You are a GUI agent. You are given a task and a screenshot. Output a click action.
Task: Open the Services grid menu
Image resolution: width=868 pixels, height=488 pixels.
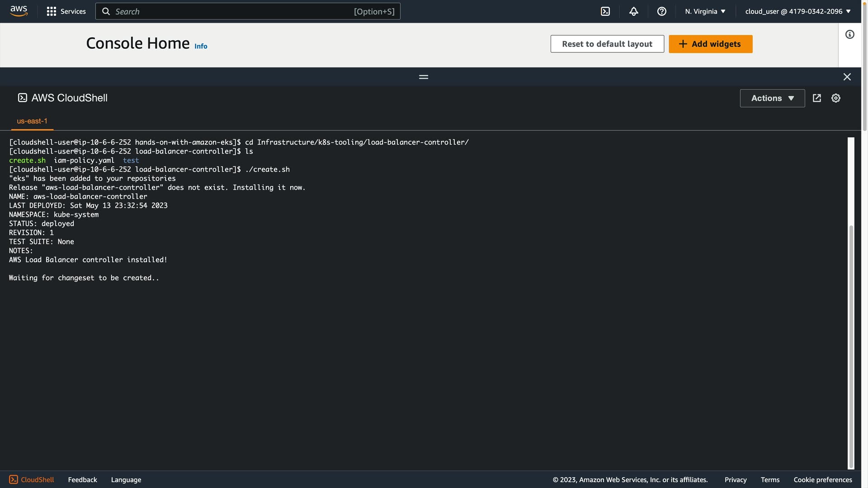66,11
